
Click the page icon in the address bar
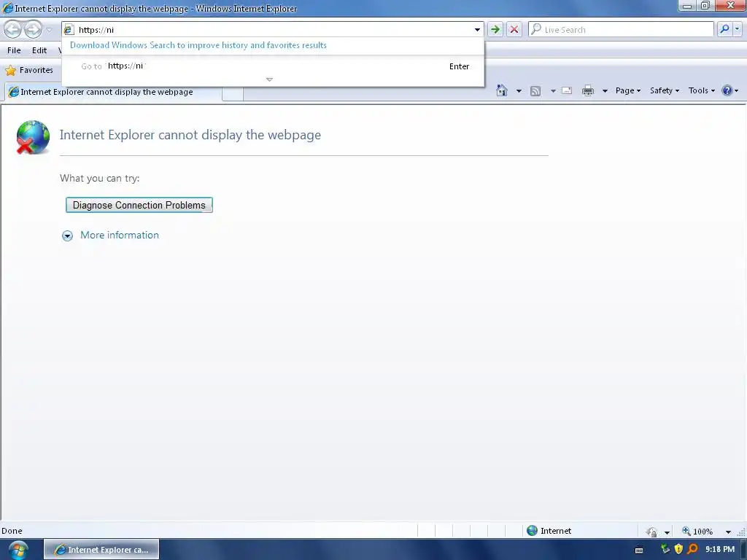coord(69,29)
